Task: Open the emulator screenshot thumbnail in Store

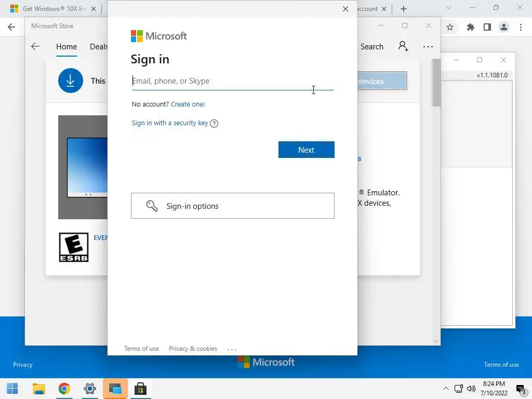Action: pos(83,167)
